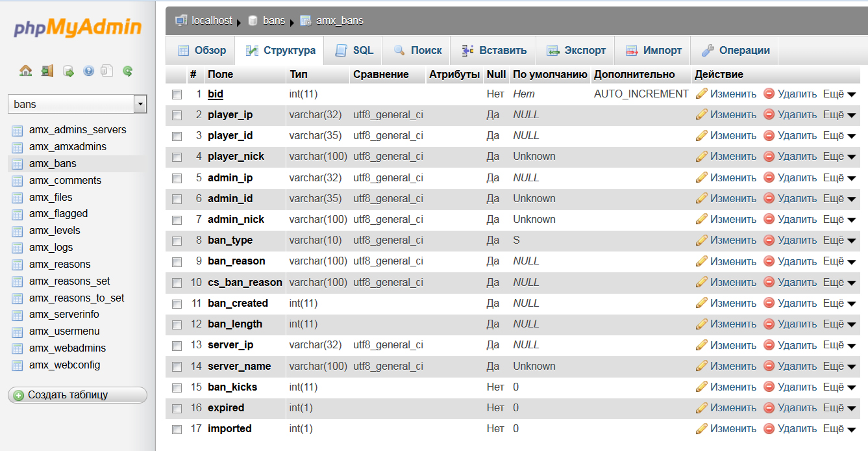Click pencil icon for ban_kicks row
The width and height of the screenshot is (868, 451).
coord(701,387)
